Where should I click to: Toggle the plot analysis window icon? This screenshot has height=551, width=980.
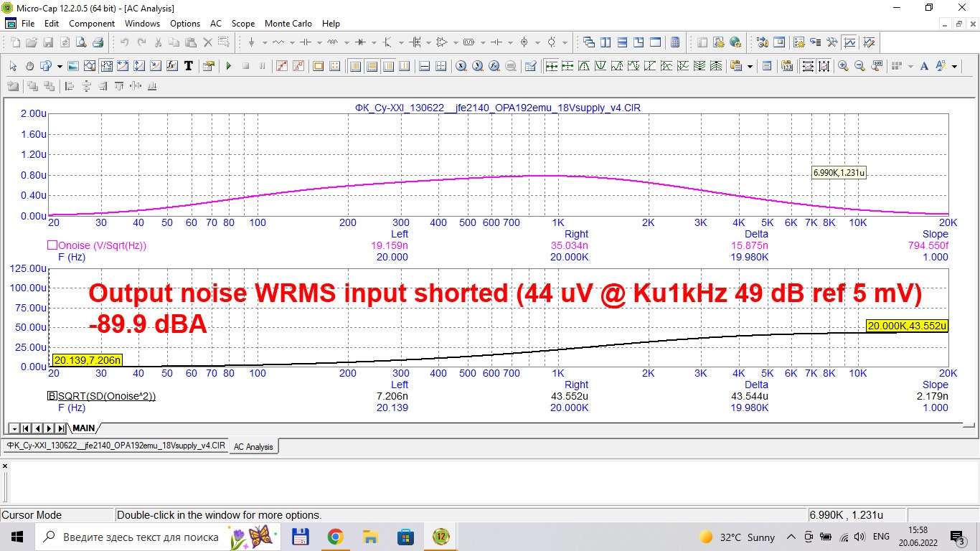pos(850,42)
